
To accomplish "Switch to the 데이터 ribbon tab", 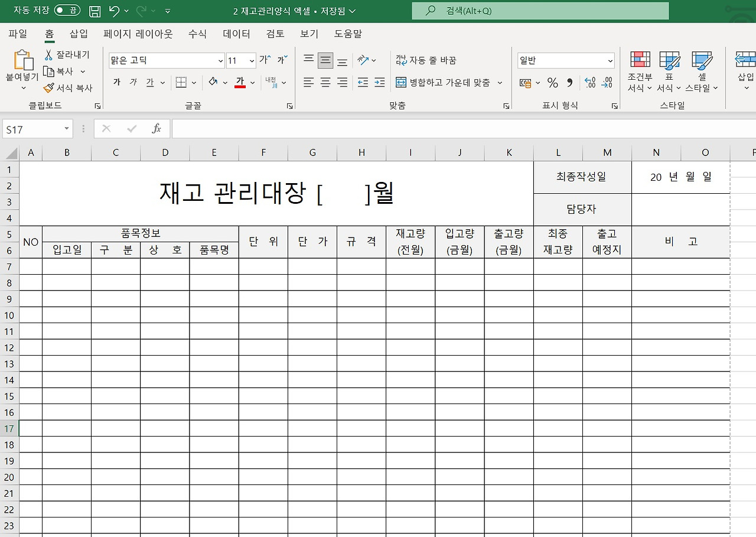I will tap(236, 34).
